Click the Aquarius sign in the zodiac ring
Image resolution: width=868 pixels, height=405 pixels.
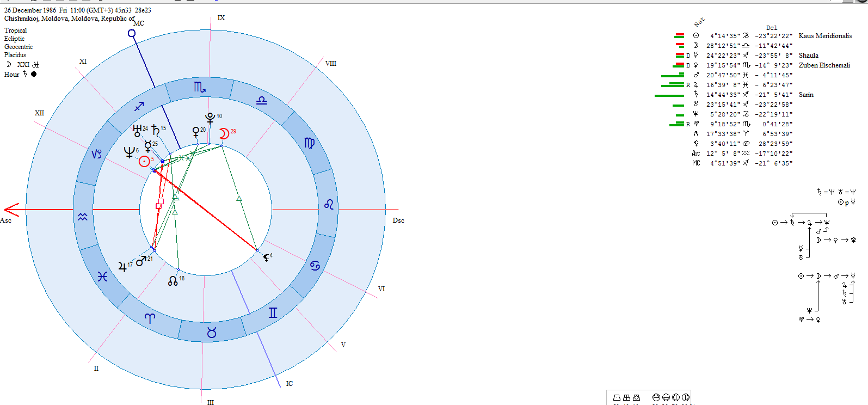tap(83, 217)
